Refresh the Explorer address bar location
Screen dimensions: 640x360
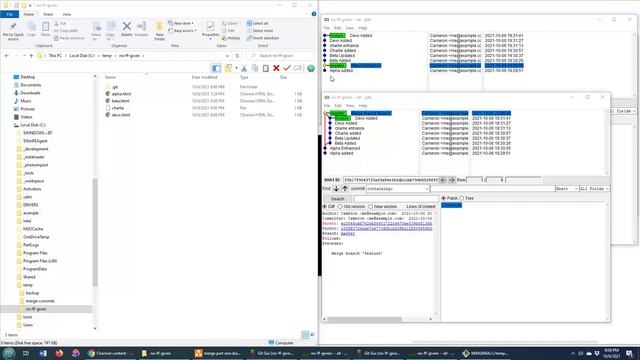(x=237, y=56)
